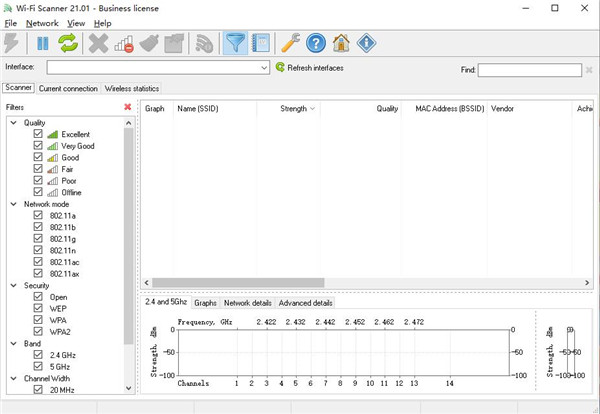The height and width of the screenshot is (414, 600).
Task: Click the blue question mark help icon
Action: pyautogui.click(x=316, y=43)
